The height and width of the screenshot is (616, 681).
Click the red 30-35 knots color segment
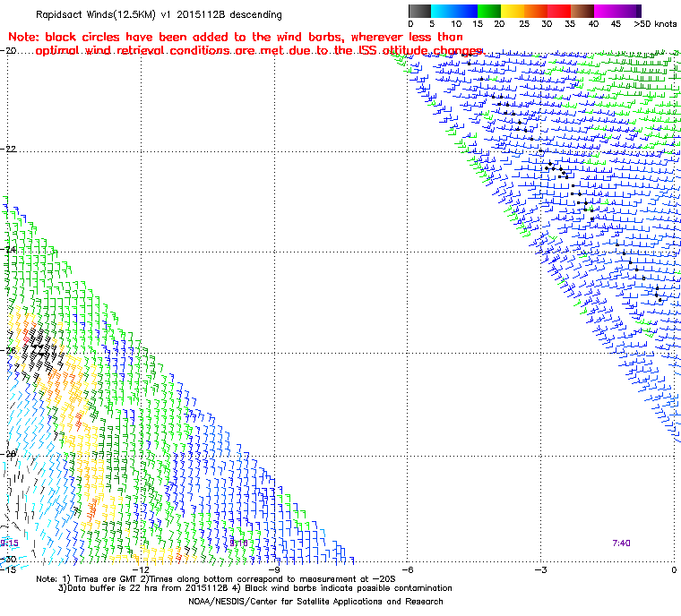(559, 11)
